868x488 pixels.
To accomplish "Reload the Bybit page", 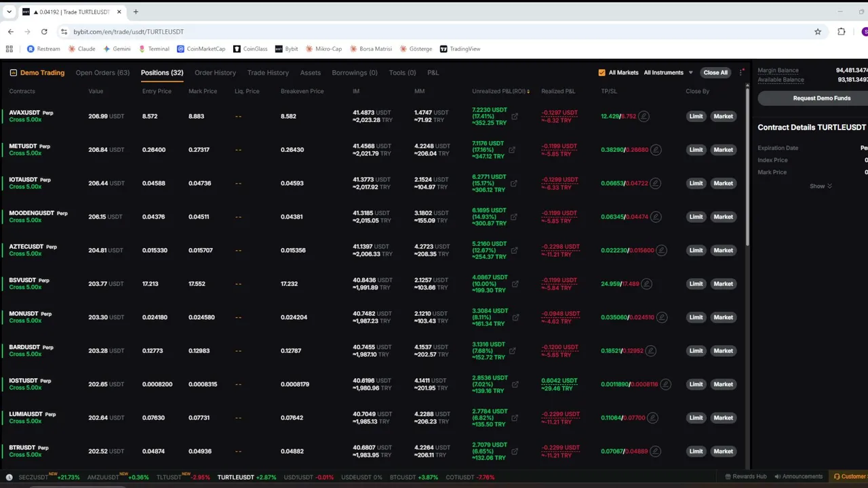I will click(44, 32).
